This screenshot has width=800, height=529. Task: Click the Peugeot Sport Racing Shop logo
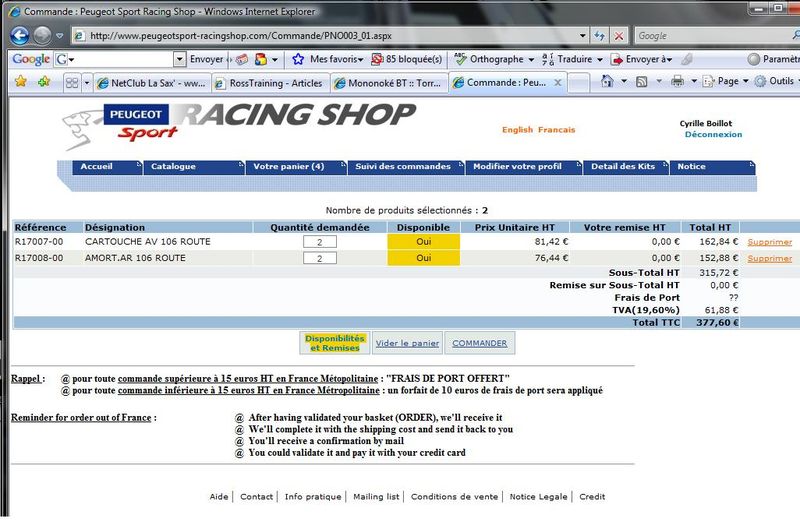[239, 125]
